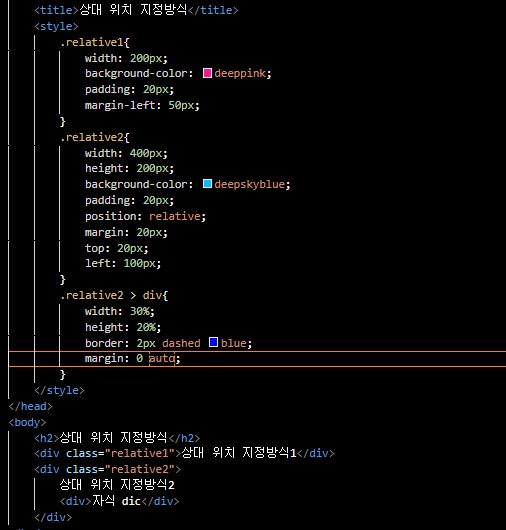Click class="relative2" attribute value
Image resolution: width=506 pixels, height=530 pixels.
(x=140, y=469)
